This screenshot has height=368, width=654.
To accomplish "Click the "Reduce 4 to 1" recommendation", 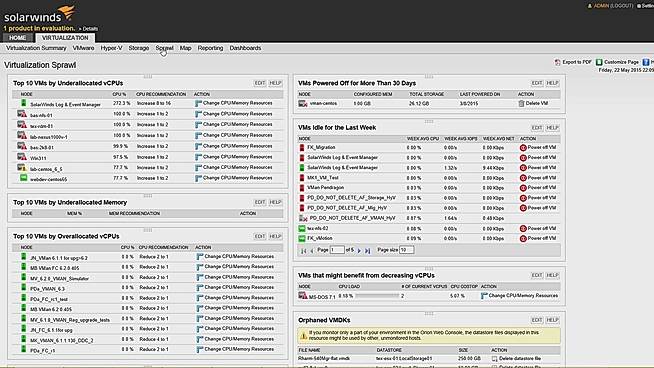I will point(154,339).
